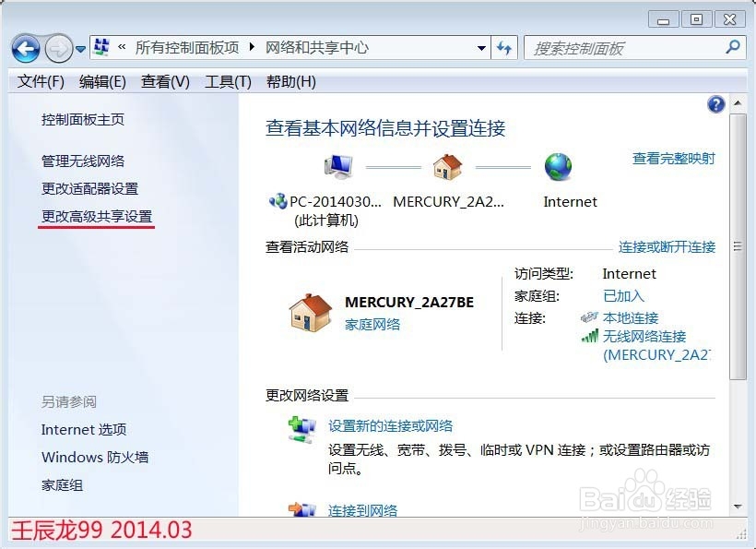Click the Refresh button beside address bar
Viewport: 756px width, 549px height.
coord(504,48)
